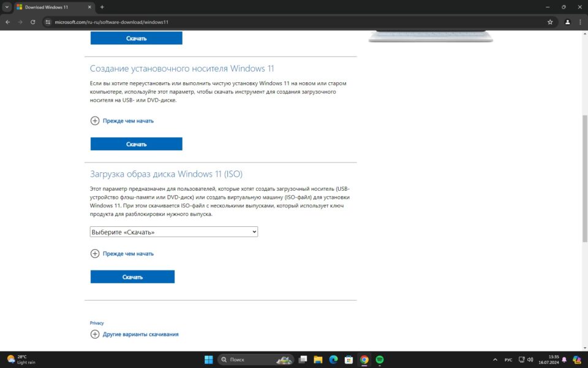Open the Chrome profile icon
Screen dimensions: 588x368
[567, 22]
